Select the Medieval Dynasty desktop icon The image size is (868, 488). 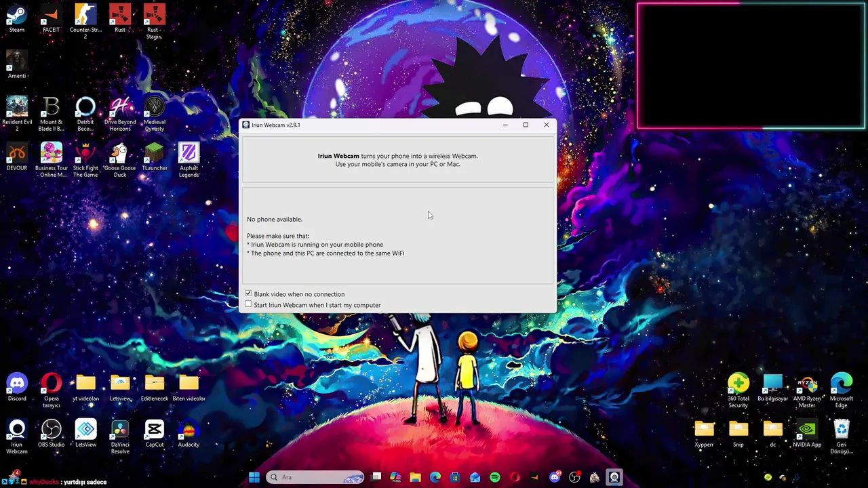154,114
